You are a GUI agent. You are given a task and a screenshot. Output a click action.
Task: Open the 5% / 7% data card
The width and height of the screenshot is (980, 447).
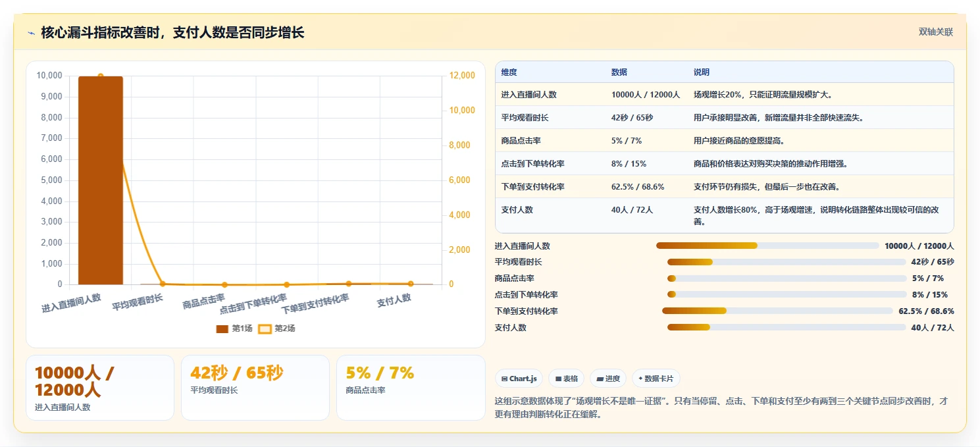411,388
